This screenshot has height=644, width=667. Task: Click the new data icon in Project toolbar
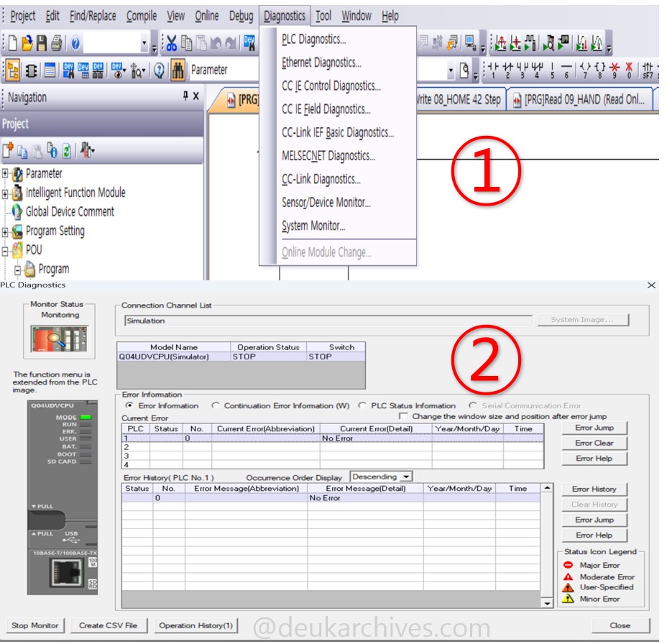pyautogui.click(x=8, y=150)
